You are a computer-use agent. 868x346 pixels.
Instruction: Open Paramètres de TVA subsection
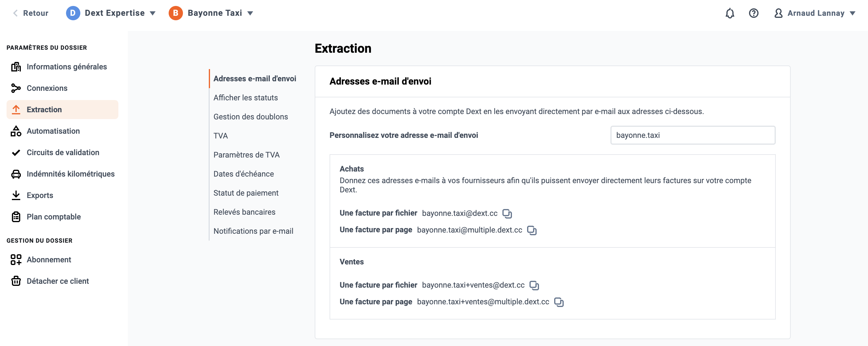pos(246,155)
